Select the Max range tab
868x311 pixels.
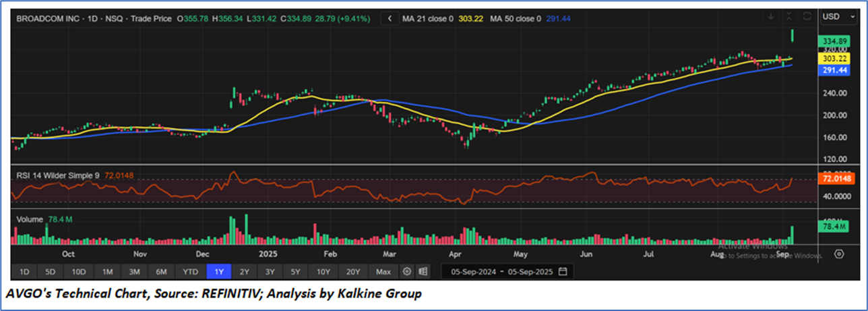(383, 271)
